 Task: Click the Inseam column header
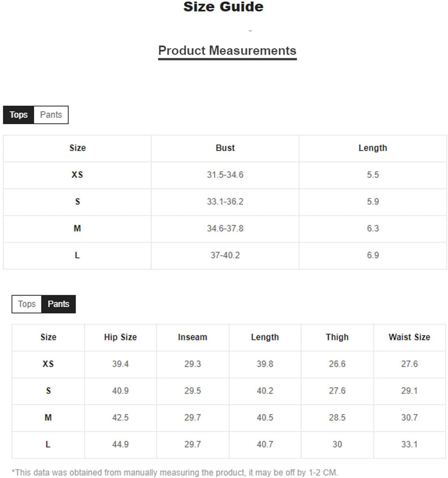coord(192,337)
